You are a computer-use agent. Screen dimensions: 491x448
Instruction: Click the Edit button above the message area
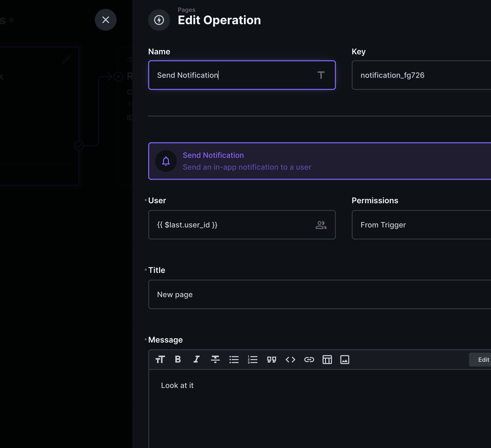point(483,360)
